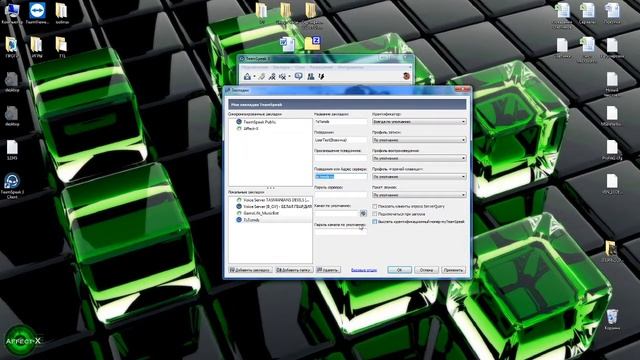
Task: Click the 'Применить' button
Action: click(x=453, y=270)
